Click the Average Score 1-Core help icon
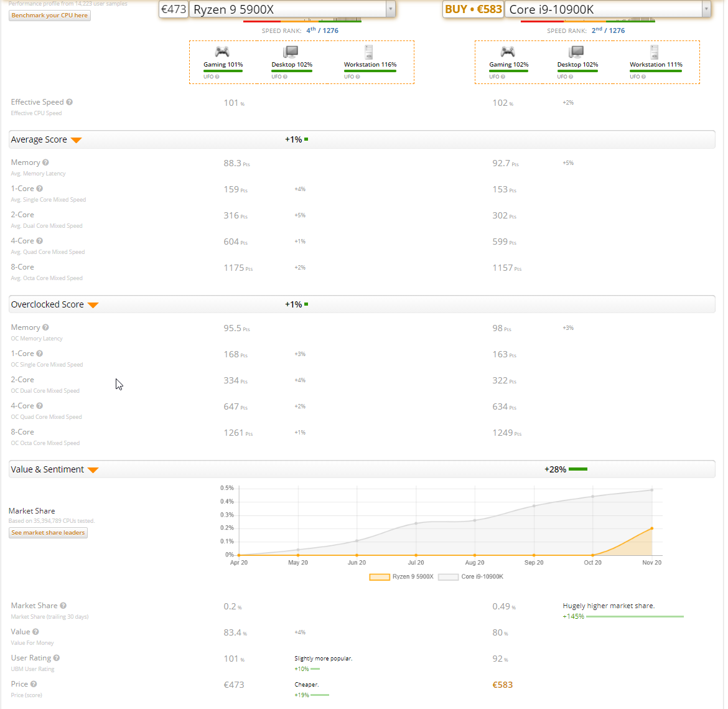This screenshot has width=728, height=709. click(39, 188)
